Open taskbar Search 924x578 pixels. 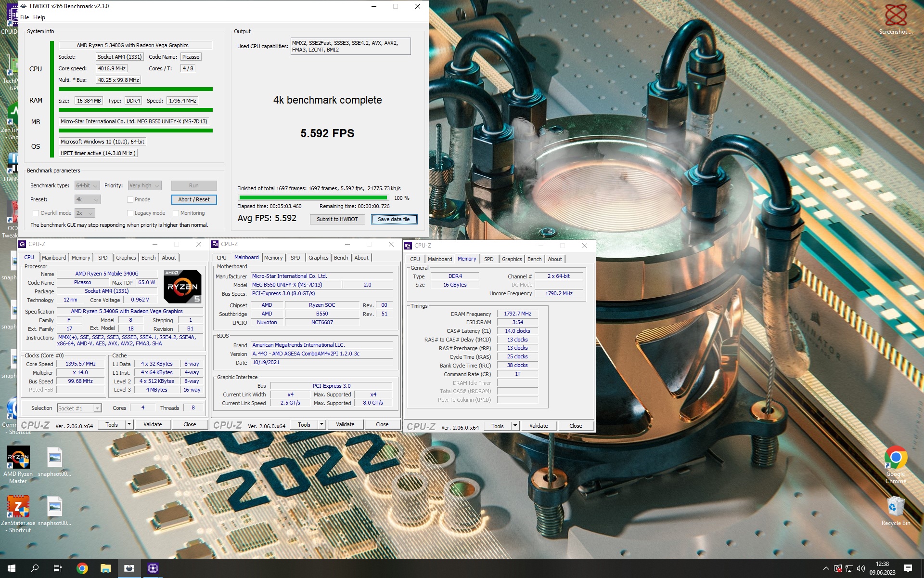35,568
